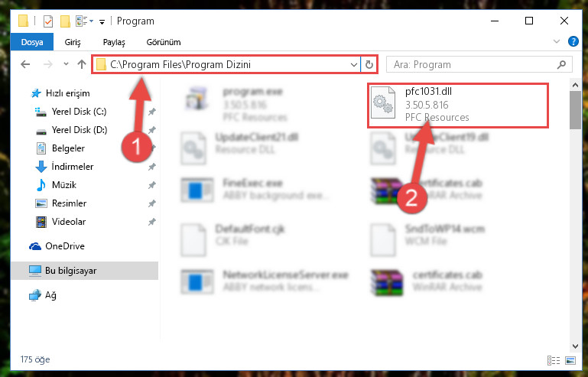Click Properties icon in quick access toolbar
588x377 pixels.
pos(48,21)
